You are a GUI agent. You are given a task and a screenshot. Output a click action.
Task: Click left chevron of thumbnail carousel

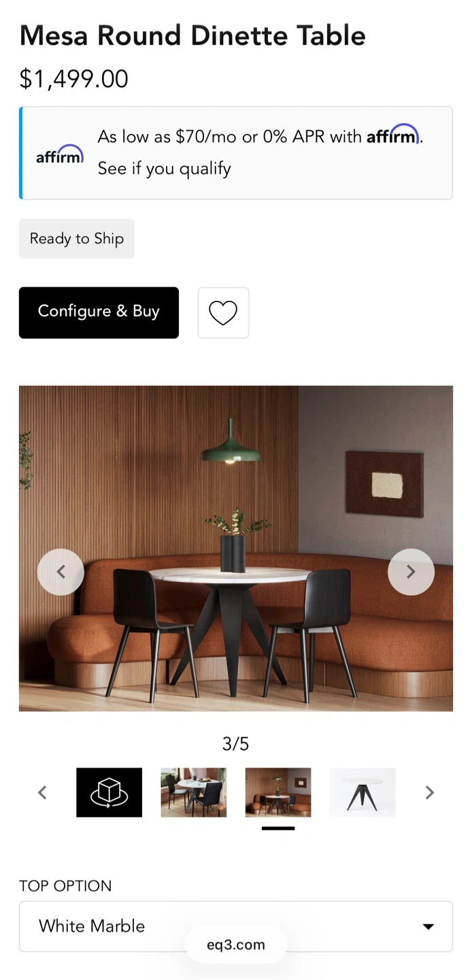pos(42,792)
